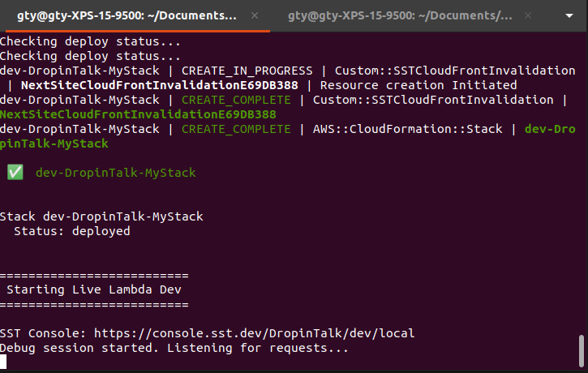Close the first terminal tab
588x373 pixels.
(x=255, y=15)
